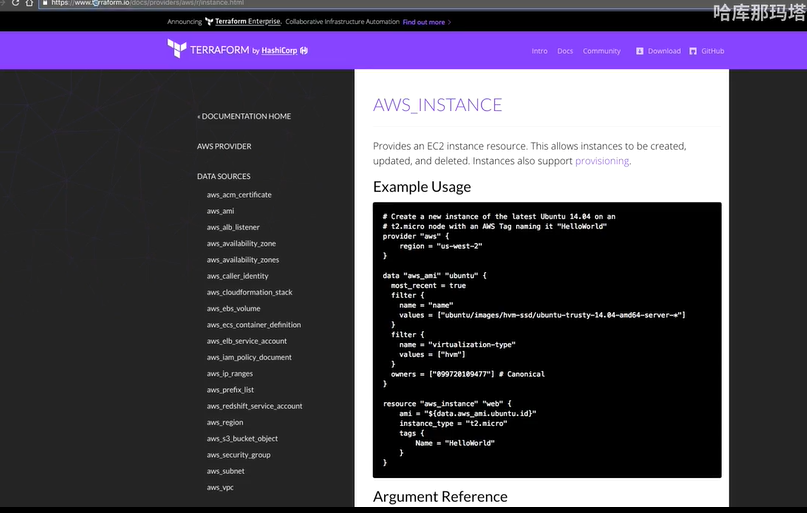The width and height of the screenshot is (807, 513).
Task: Select aws_ecs_container_definition in the sidebar
Action: point(254,325)
